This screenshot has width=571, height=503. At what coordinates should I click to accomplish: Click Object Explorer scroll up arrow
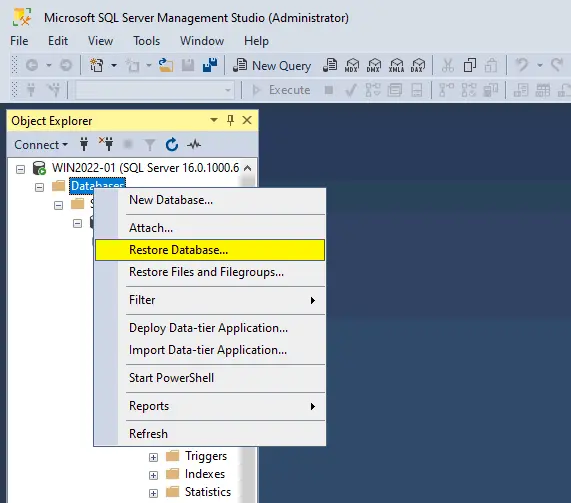click(248, 168)
